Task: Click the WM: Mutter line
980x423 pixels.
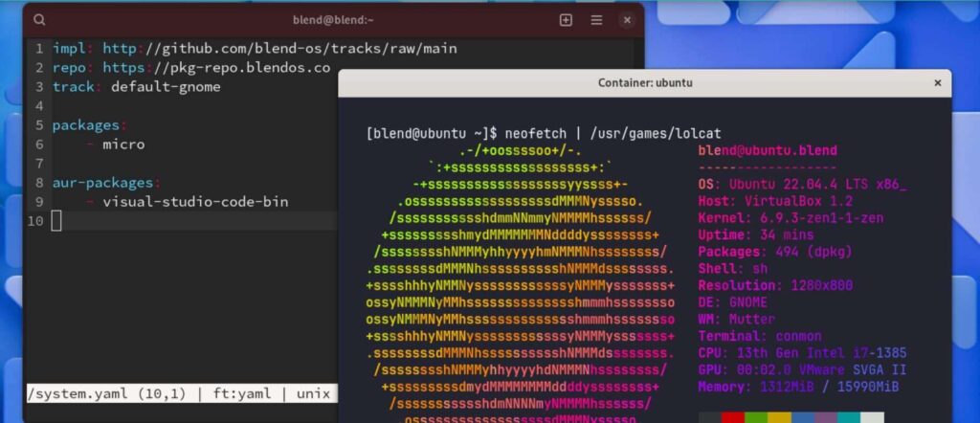Action: pyautogui.click(x=737, y=320)
